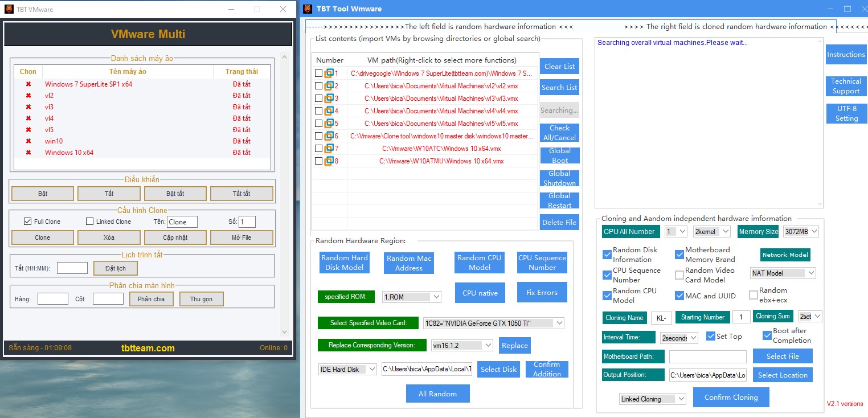This screenshot has width=868, height=418.
Task: Open the specified ROM dropdown
Action: click(x=412, y=297)
